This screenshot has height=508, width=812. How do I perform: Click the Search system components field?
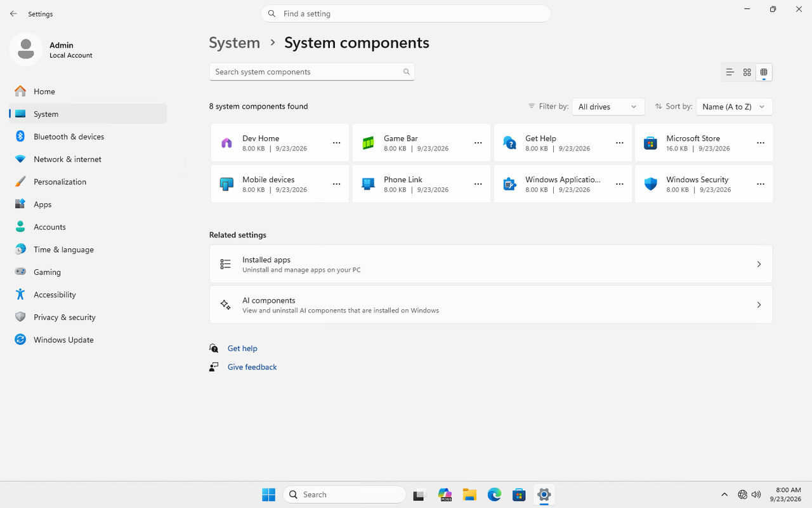coord(312,72)
